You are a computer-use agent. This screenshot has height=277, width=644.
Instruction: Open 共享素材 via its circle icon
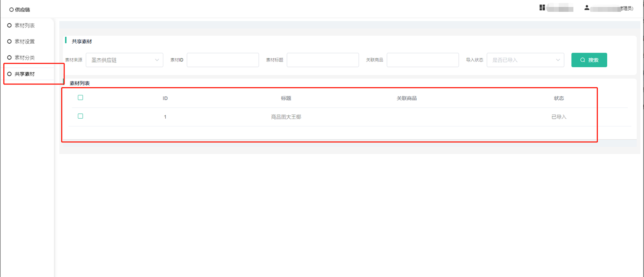click(x=9, y=74)
